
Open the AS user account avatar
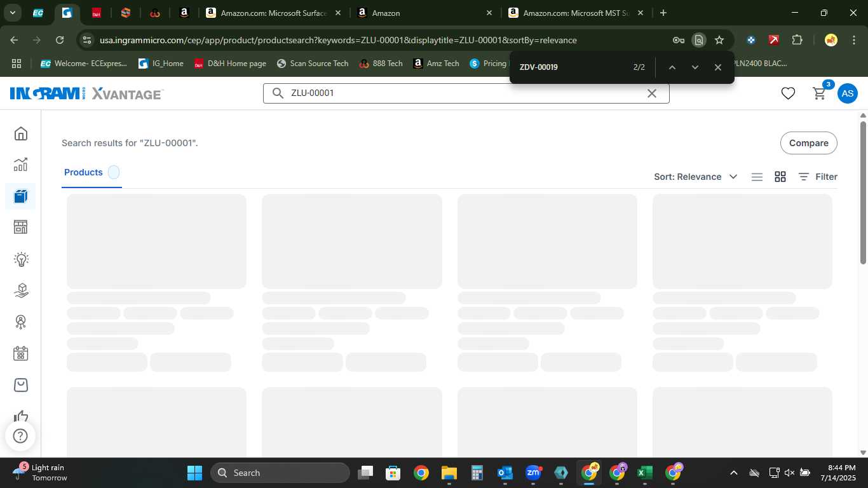click(x=847, y=93)
